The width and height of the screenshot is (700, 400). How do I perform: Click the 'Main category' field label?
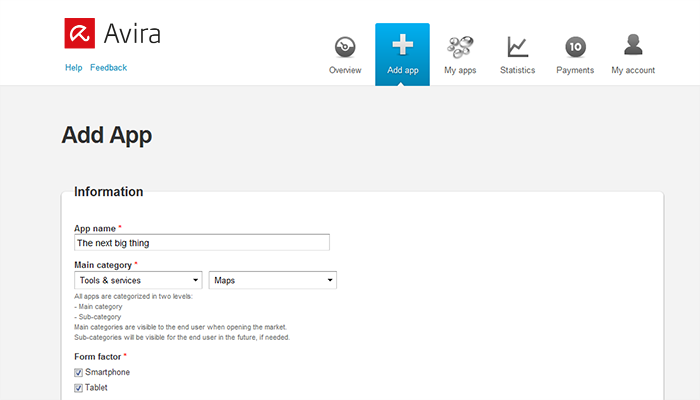coord(103,265)
